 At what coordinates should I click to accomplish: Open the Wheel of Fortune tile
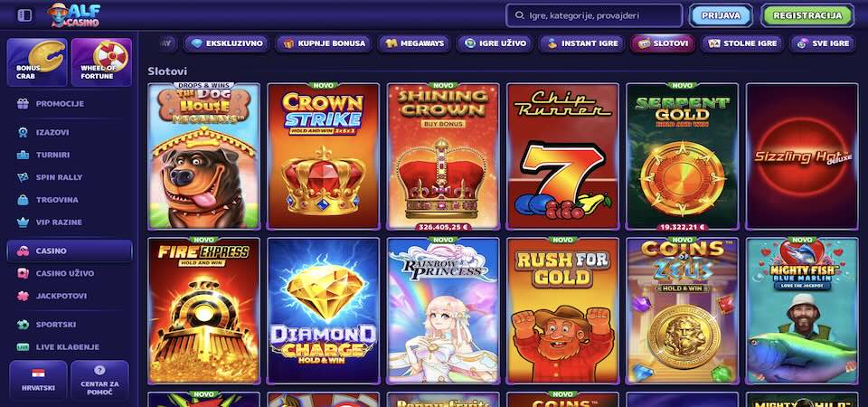point(101,62)
